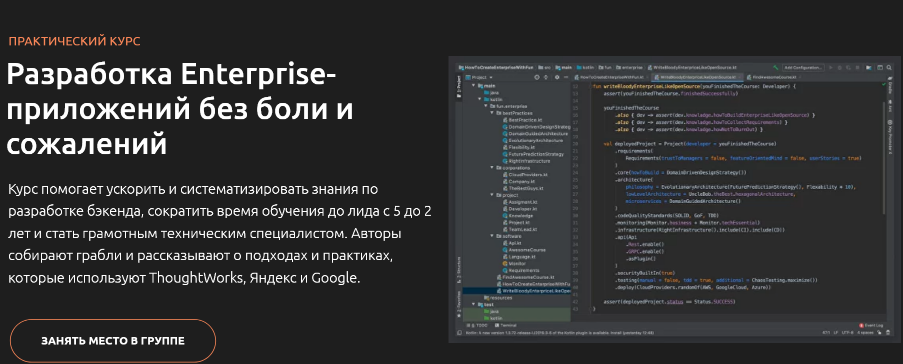Switch to FindAwesomeCourse.kt editor tab
This screenshot has height=364, width=903.
(775, 77)
